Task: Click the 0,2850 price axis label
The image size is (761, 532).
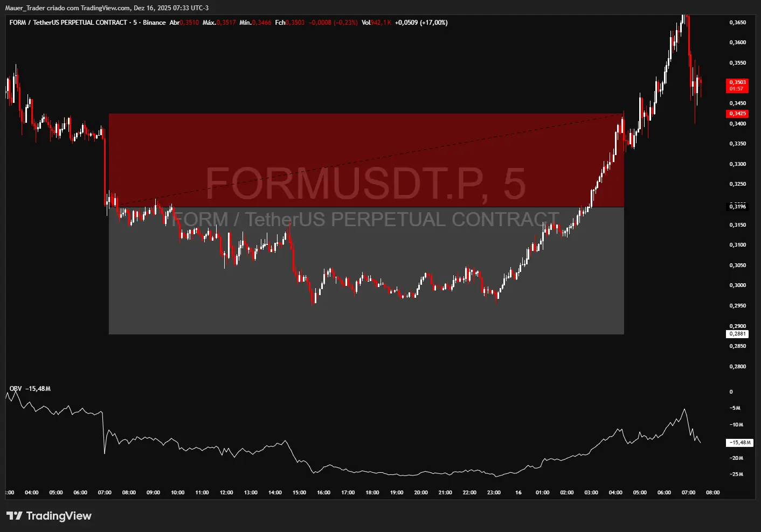Action: click(x=737, y=346)
